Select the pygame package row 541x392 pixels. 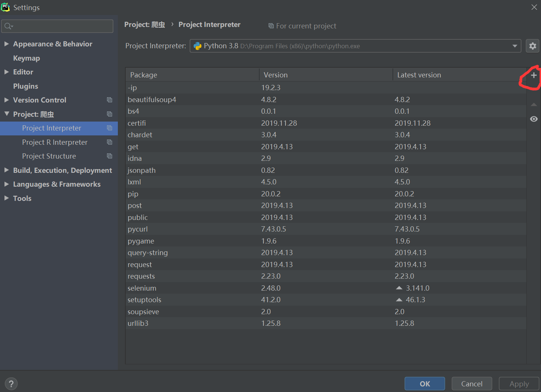click(326, 241)
